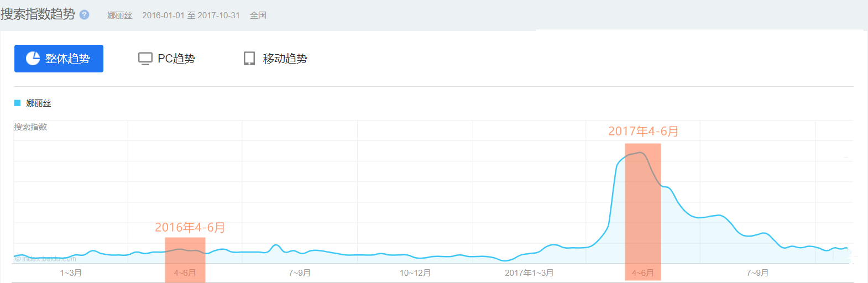Open the date range 2016-01-01 至 2017-10-31
868x283 pixels.
tap(191, 15)
